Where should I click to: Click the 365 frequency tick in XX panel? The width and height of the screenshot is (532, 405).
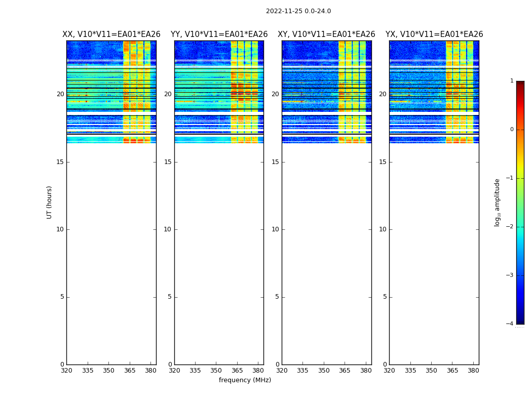click(130, 371)
